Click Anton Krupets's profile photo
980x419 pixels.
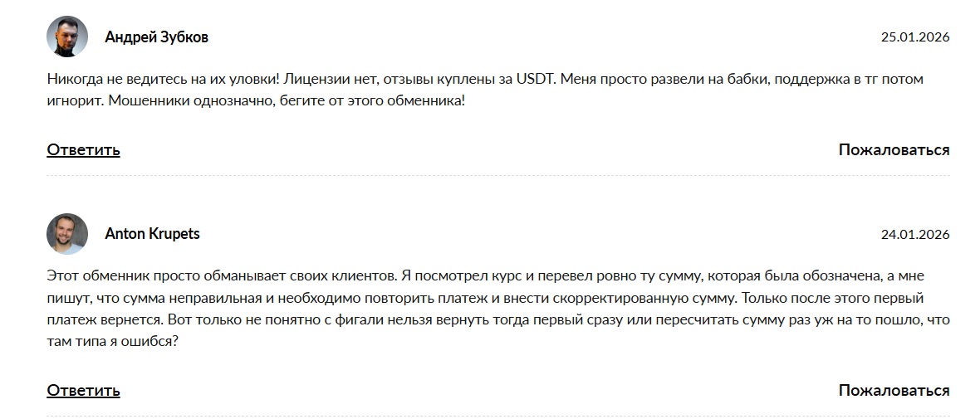67,234
